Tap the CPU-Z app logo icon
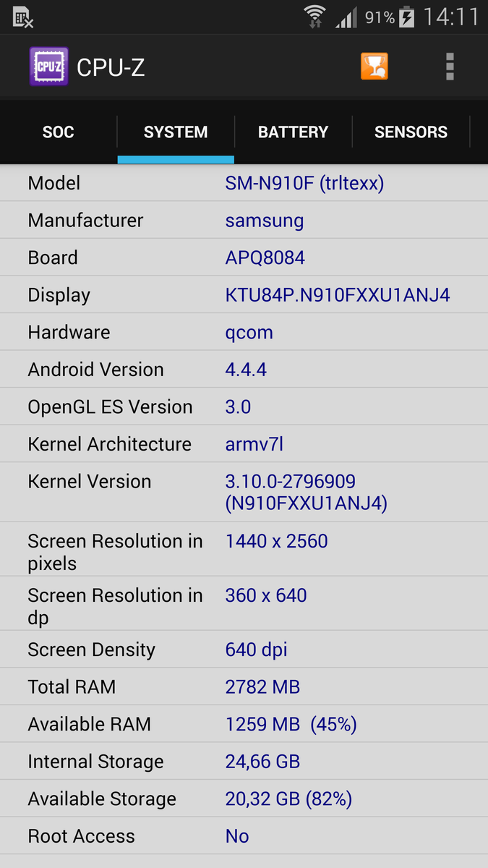Viewport: 488px width, 868px height. [48, 67]
